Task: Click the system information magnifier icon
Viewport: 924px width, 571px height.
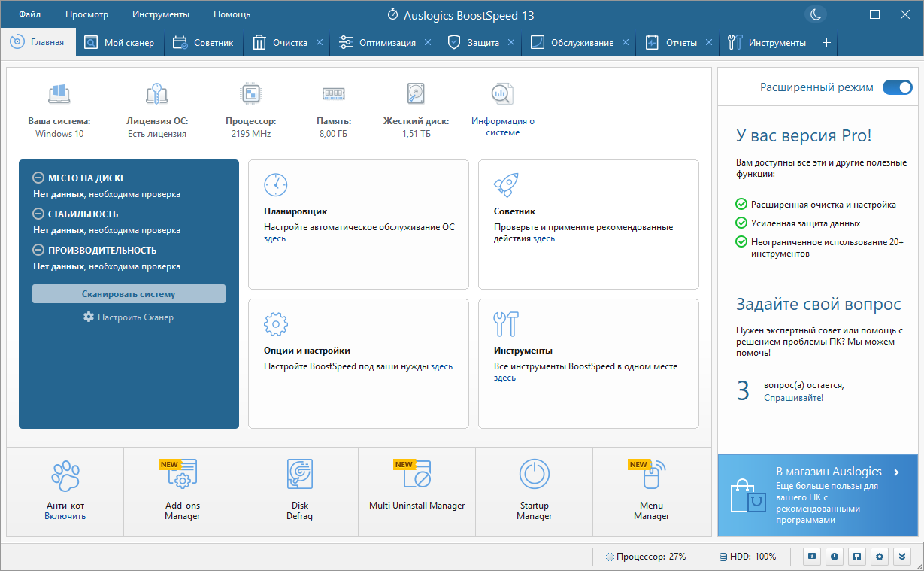Action: [502, 93]
